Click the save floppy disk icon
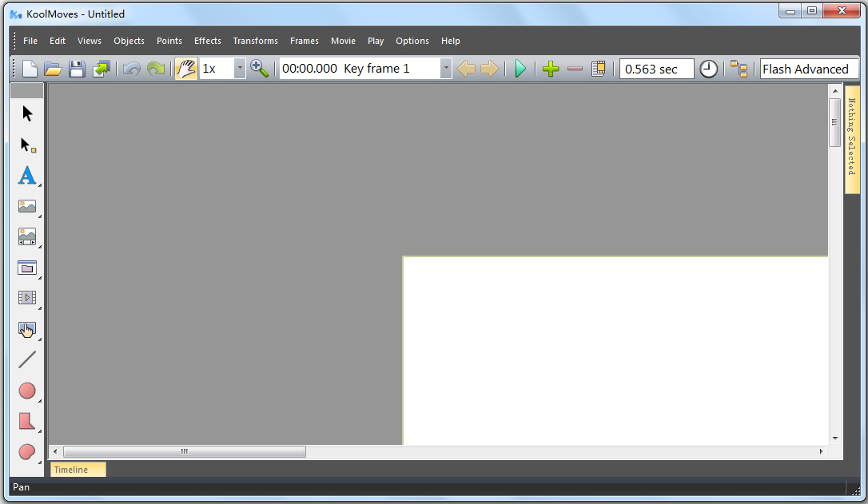This screenshot has width=868, height=504. point(77,69)
